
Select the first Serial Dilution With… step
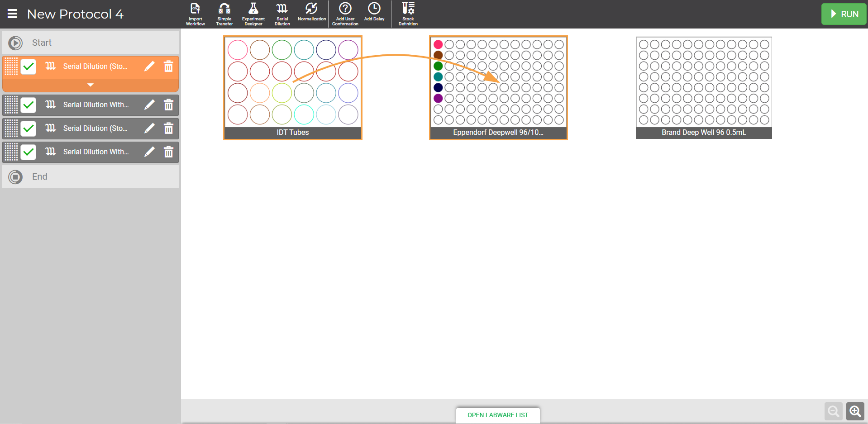tap(91, 105)
